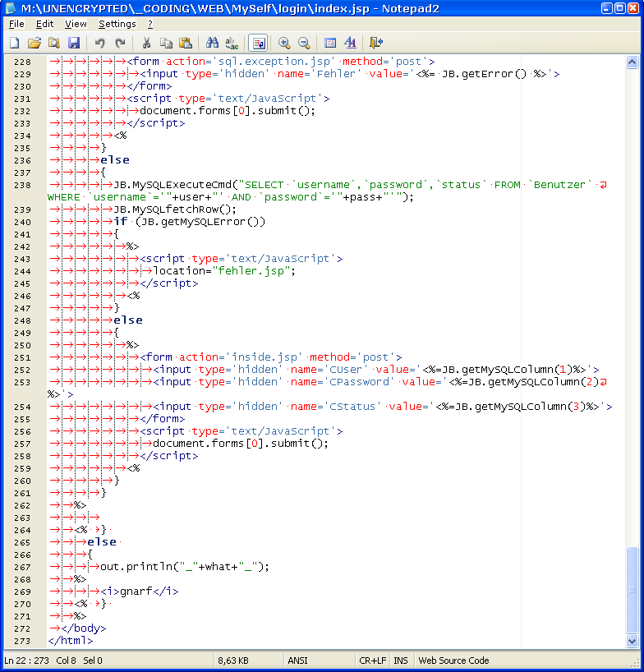Minimize the Notepad2 window
The image size is (644, 672).
pos(607,8)
